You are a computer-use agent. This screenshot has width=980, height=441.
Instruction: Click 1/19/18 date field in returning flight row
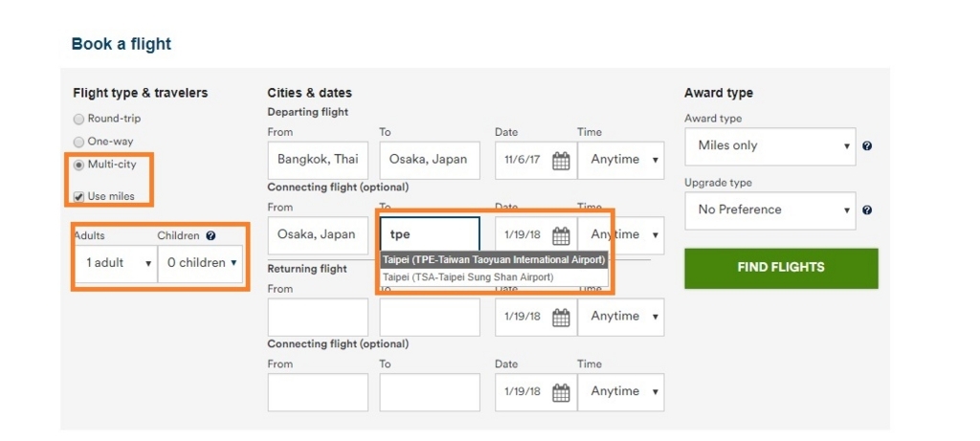coord(536,318)
